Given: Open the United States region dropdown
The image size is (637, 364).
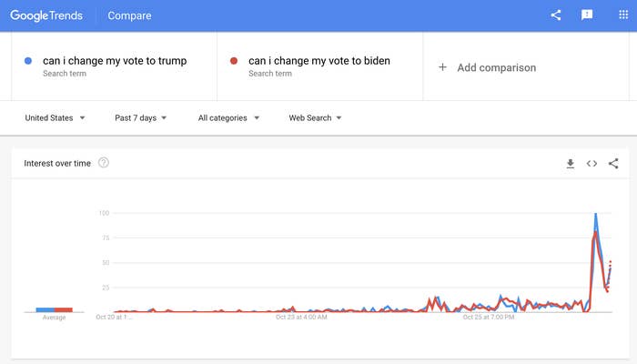Looking at the screenshot, I should [55, 117].
